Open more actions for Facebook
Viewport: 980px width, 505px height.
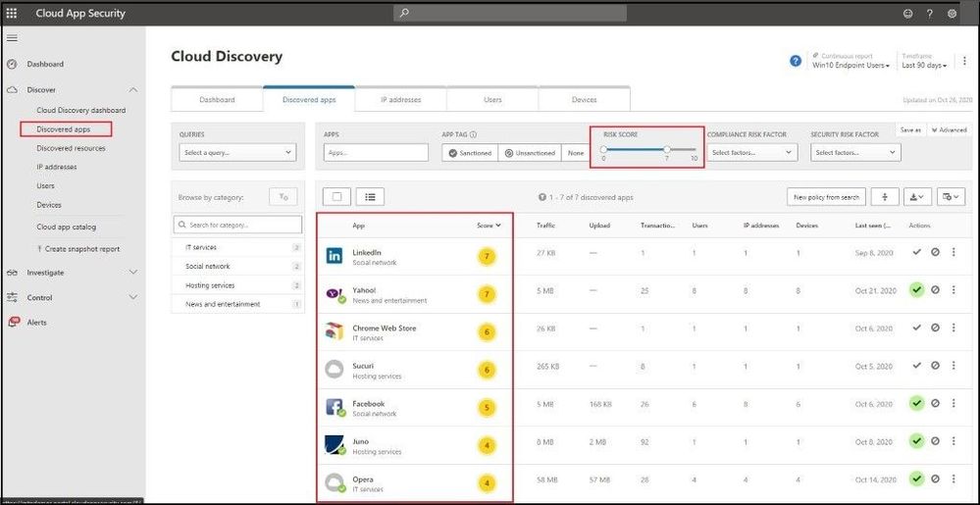[954, 404]
